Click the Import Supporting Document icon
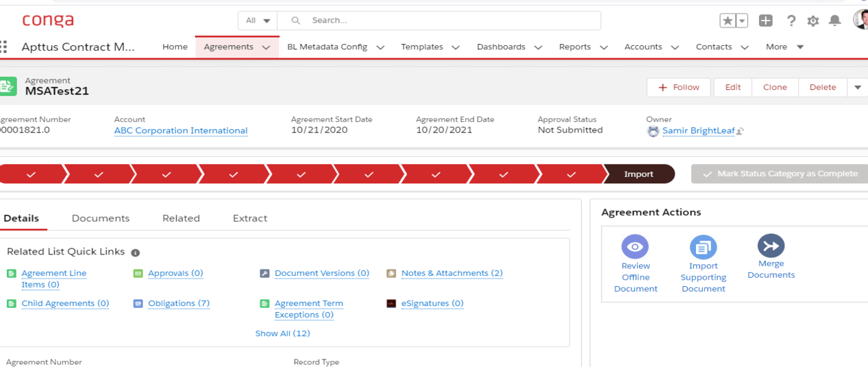Image resolution: width=868 pixels, height=367 pixels. coord(703,247)
